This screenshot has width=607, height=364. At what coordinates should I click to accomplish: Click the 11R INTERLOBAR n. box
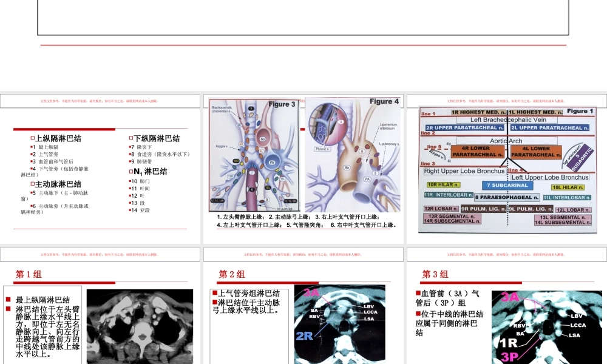coord(449,195)
